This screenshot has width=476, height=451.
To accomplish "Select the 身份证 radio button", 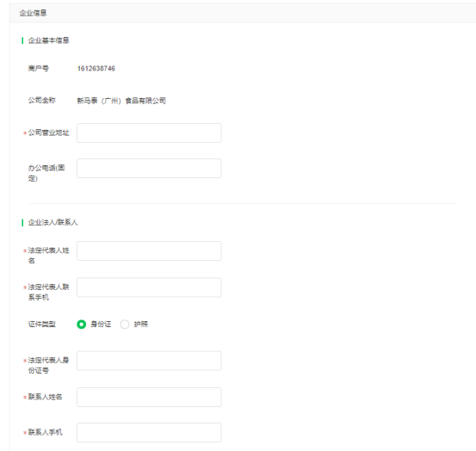I will [x=82, y=324].
